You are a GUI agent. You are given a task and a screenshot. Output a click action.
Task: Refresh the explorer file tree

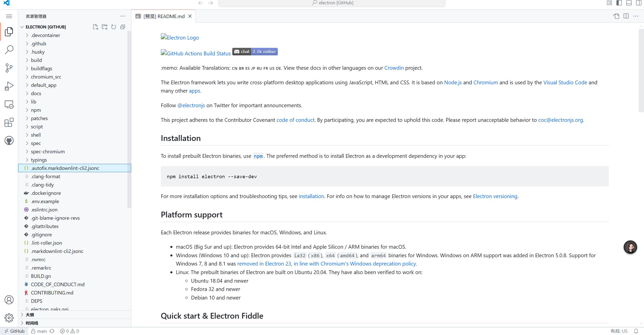point(113,27)
